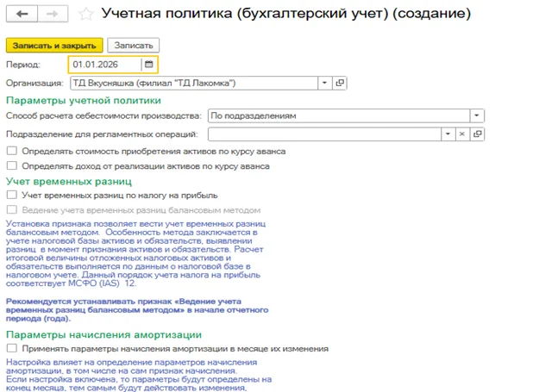The width and height of the screenshot is (533, 392).
Task: Click empty Подразделение для регламентных операций field
Action: tap(324, 134)
